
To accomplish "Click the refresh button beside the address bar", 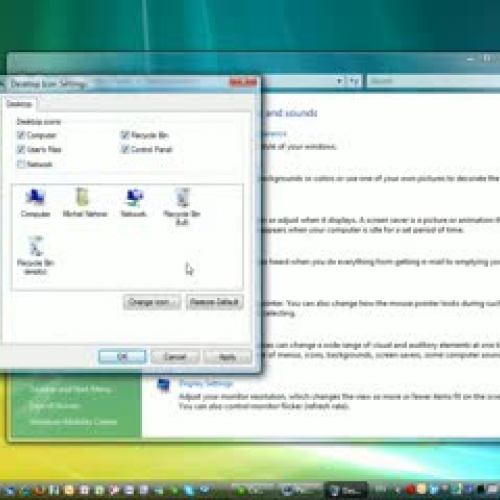I will [354, 81].
